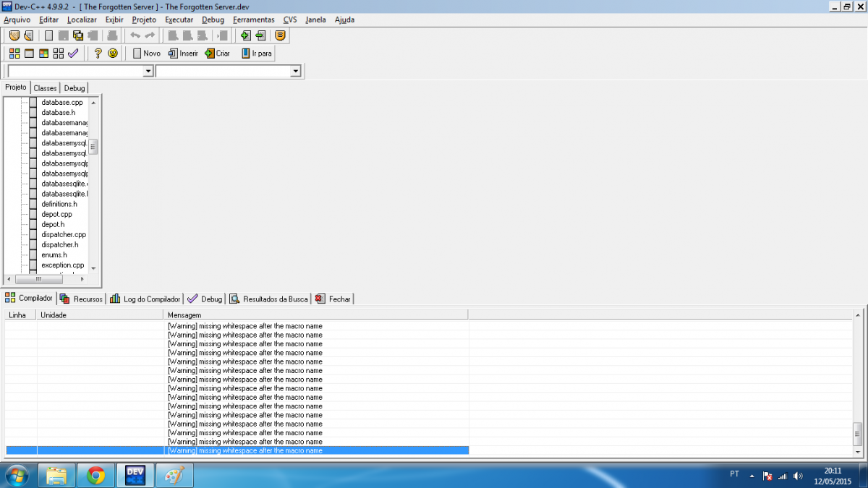Open Paint from the taskbar
The height and width of the screenshot is (488, 868).
(x=174, y=476)
